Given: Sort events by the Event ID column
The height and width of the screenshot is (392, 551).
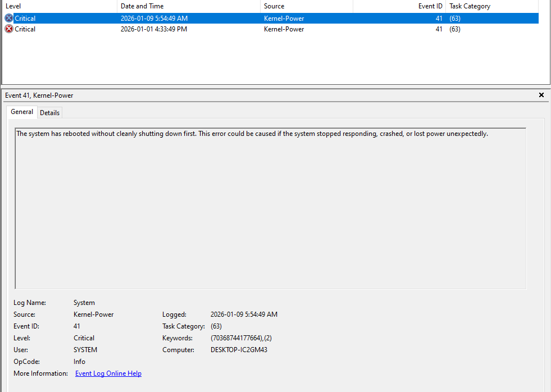Looking at the screenshot, I should coord(399,6).
